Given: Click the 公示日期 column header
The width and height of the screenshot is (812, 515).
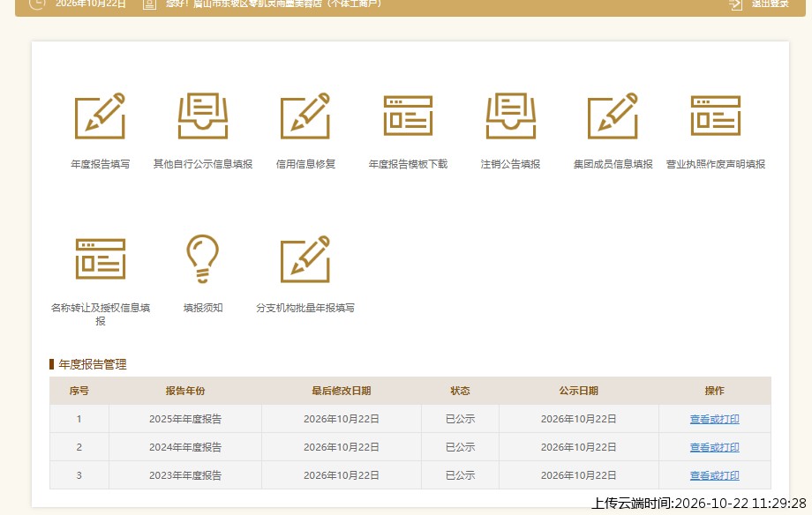Looking at the screenshot, I should pos(578,391).
